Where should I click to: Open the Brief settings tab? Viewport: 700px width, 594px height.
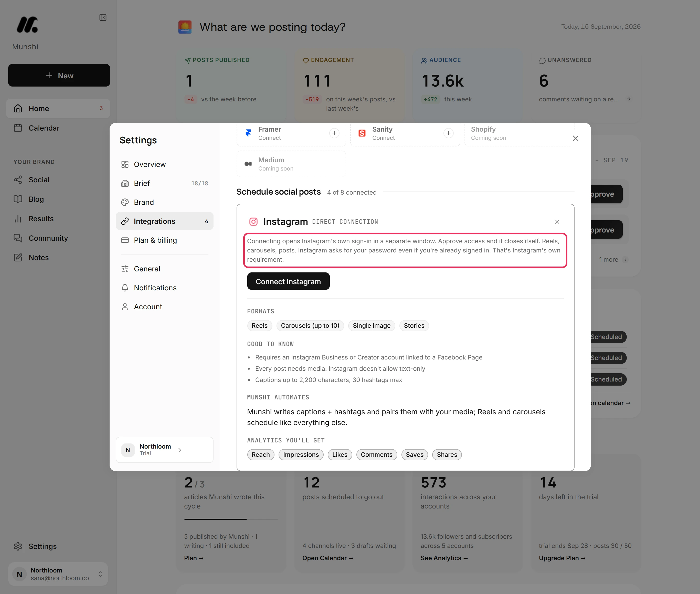tap(165, 183)
